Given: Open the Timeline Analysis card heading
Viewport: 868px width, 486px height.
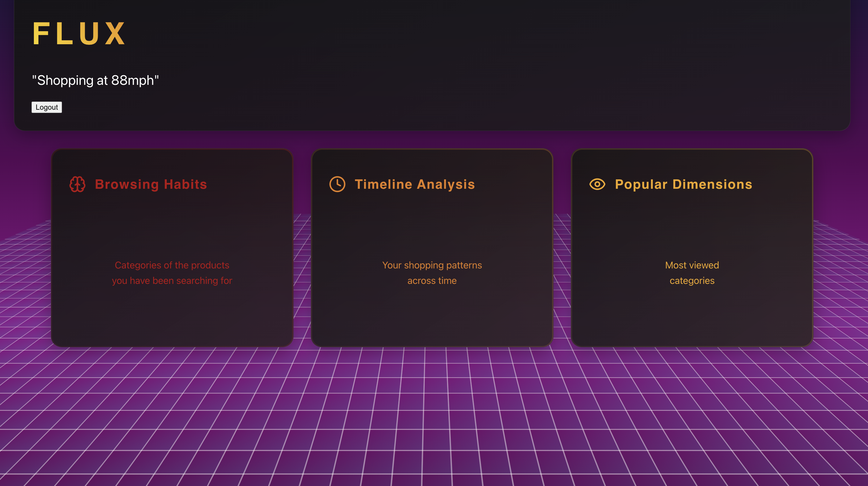Looking at the screenshot, I should point(414,184).
